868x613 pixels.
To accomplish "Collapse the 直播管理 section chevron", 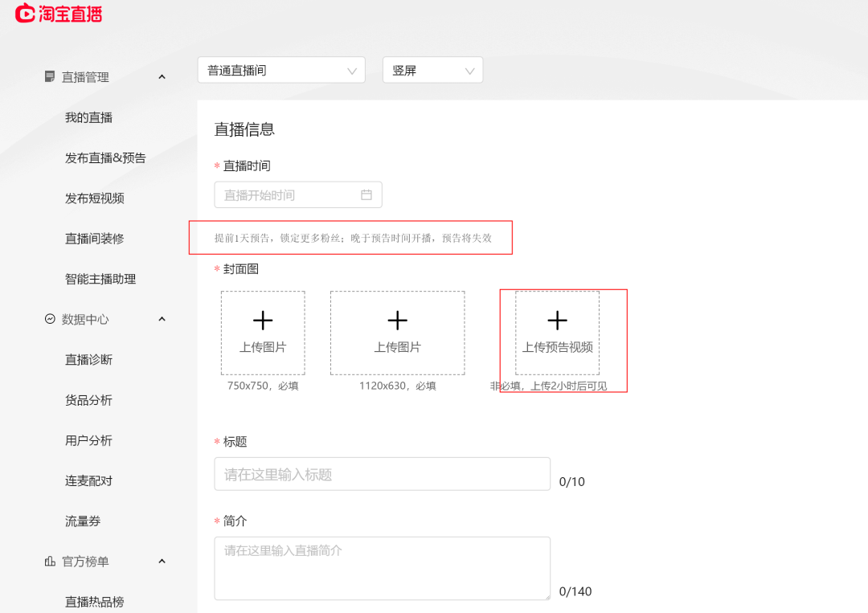I will (162, 77).
